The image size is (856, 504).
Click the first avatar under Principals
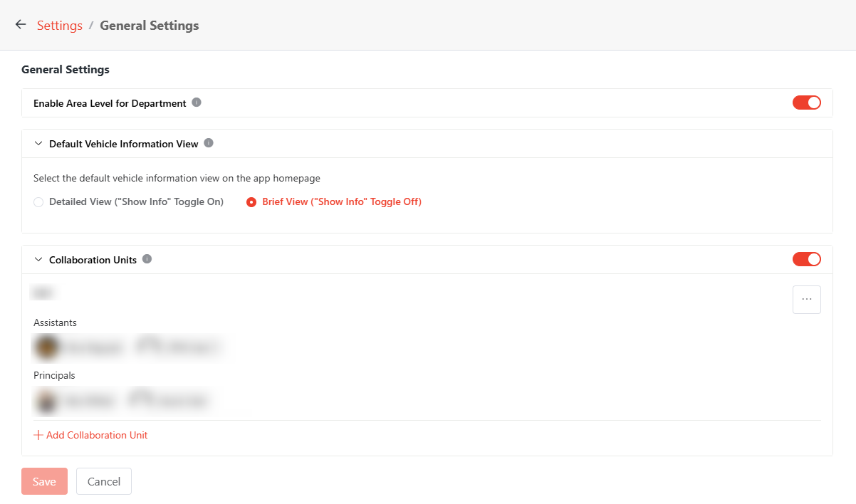[47, 400]
